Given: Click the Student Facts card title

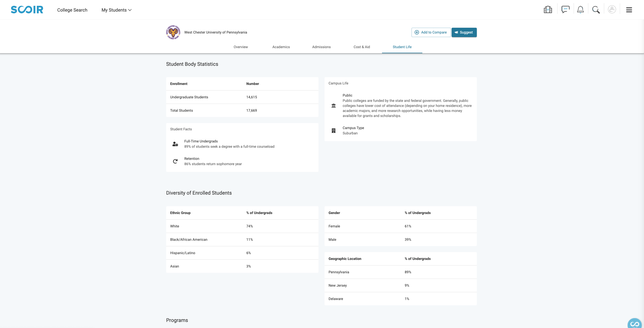Looking at the screenshot, I should (x=181, y=129).
